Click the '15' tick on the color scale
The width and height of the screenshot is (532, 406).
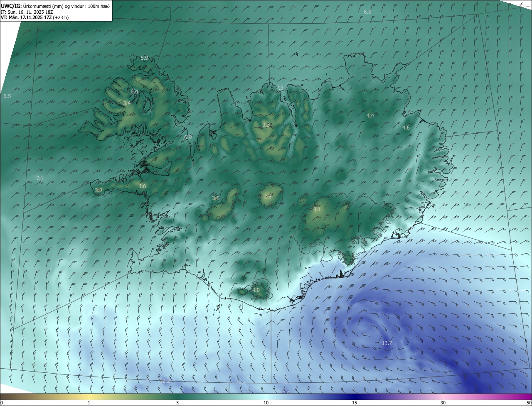coord(355,403)
